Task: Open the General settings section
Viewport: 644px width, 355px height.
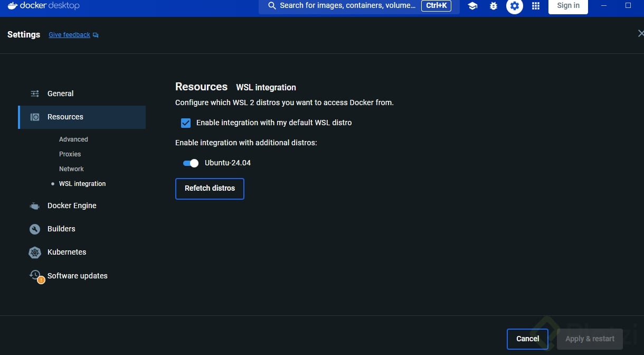Action: [82, 94]
